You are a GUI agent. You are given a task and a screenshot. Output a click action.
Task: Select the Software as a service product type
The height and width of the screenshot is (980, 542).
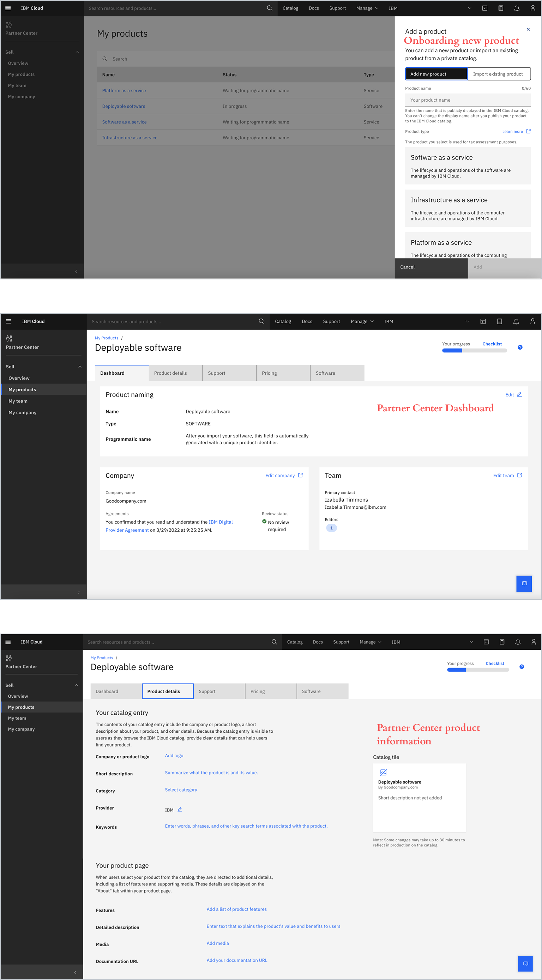coord(468,166)
